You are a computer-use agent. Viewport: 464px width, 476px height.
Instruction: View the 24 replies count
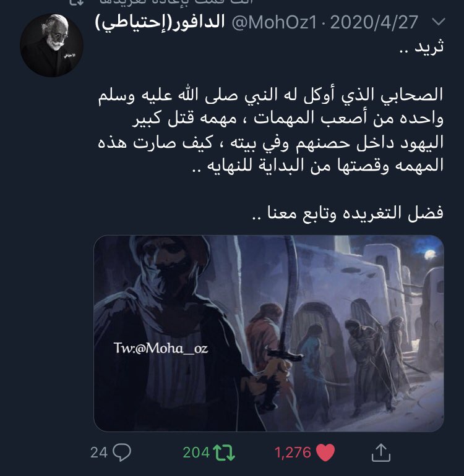point(99,453)
